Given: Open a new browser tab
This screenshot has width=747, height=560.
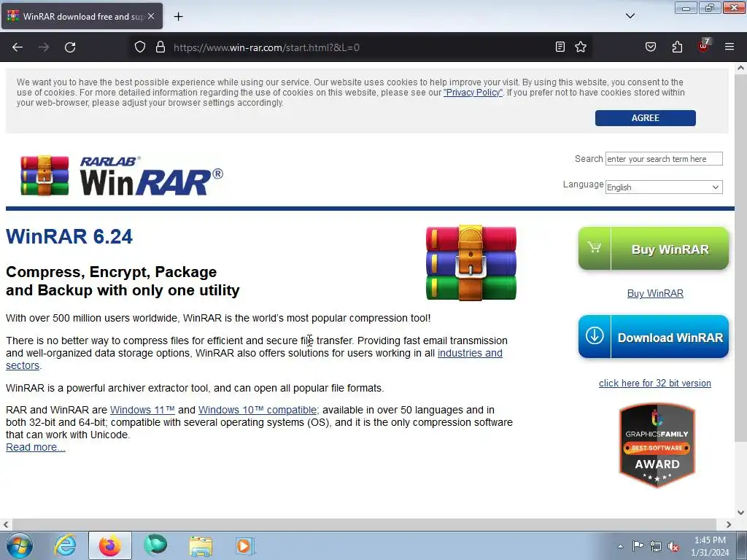Looking at the screenshot, I should 178,17.
